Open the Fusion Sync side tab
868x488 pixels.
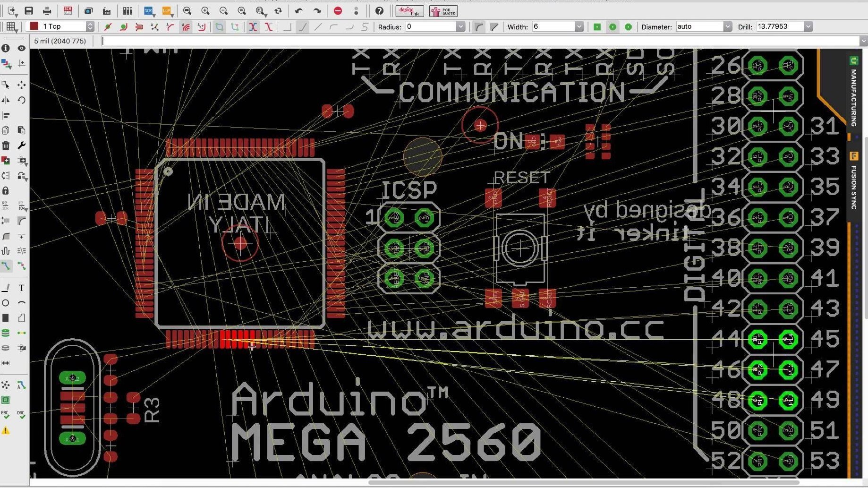[x=853, y=181]
